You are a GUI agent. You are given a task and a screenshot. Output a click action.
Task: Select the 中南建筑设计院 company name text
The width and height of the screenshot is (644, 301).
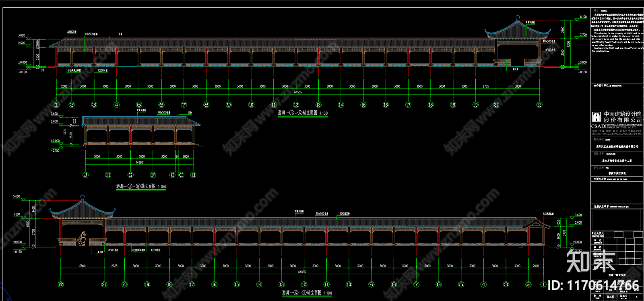[622, 114]
